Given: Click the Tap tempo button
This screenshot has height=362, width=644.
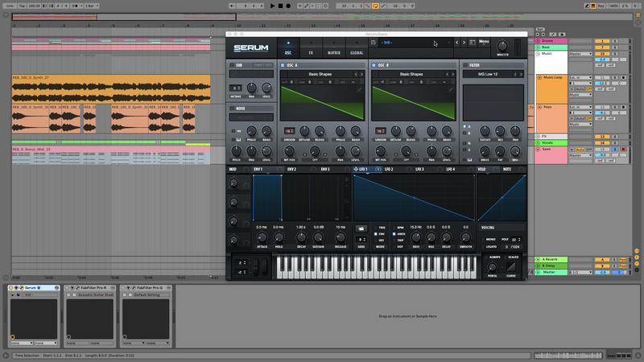Looking at the screenshot, I should [x=23, y=6].
